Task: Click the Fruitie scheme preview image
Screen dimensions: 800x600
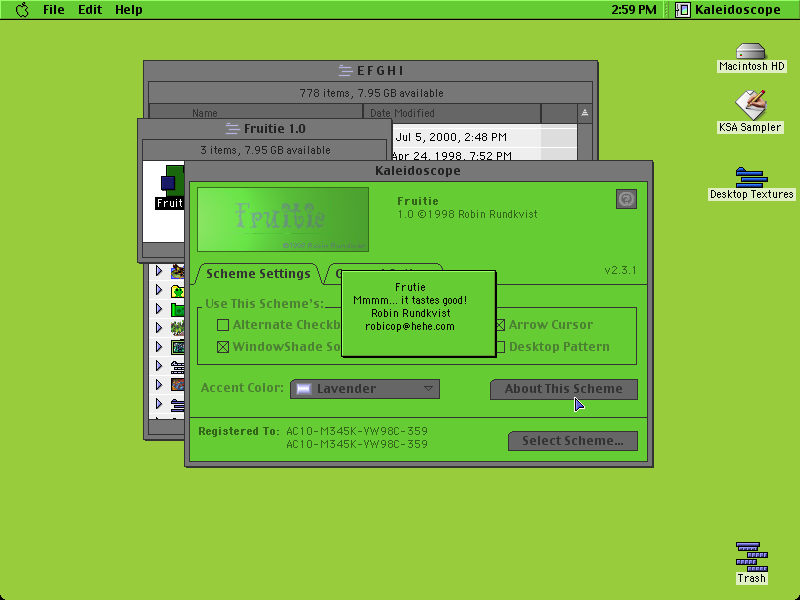Action: point(283,219)
